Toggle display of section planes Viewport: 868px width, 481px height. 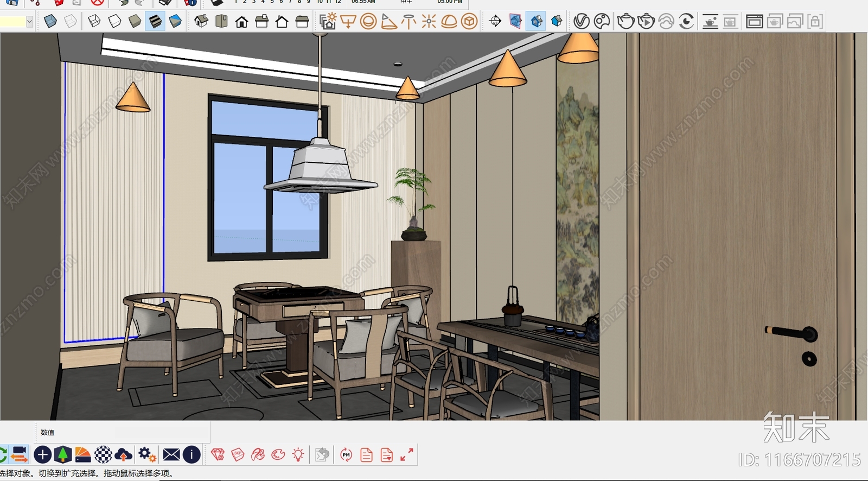(515, 21)
